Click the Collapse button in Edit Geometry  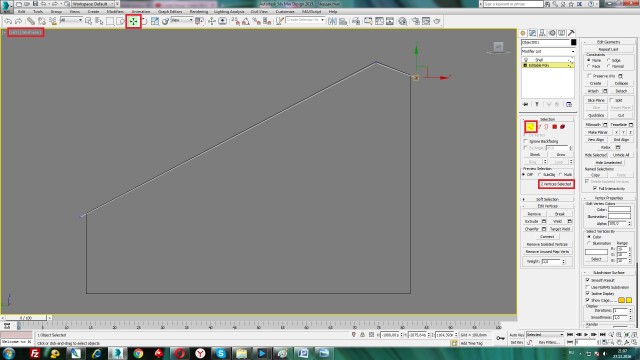coord(621,83)
